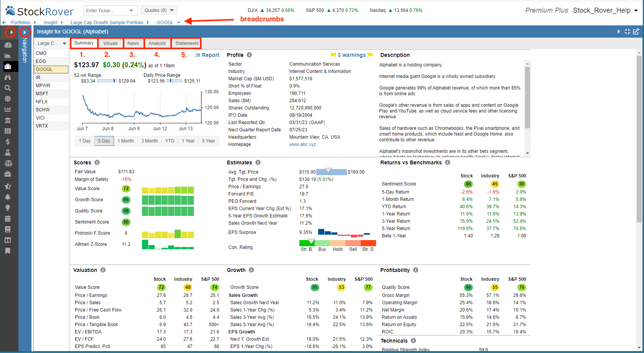Click the 52-wk Range slider bar
This screenshot has height=353, width=644.
(x=107, y=81)
